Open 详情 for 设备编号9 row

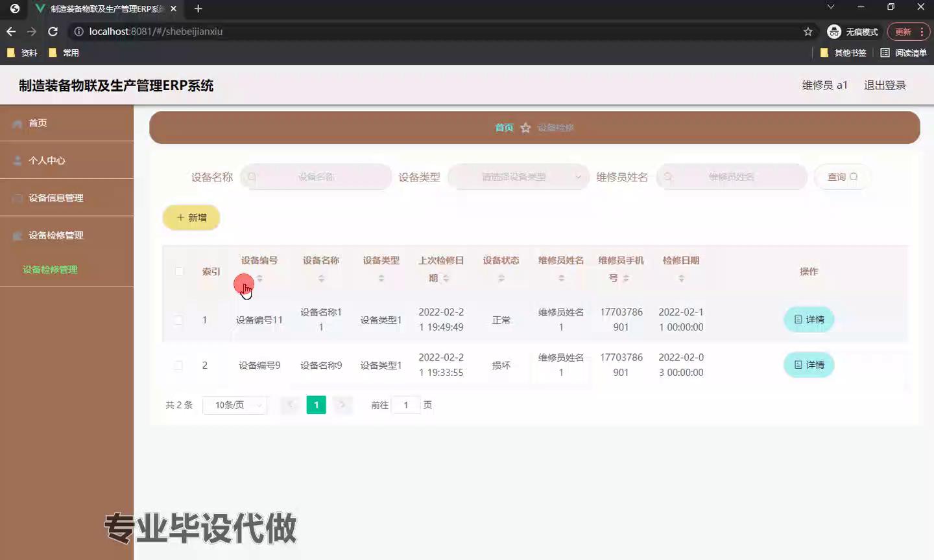coord(809,365)
